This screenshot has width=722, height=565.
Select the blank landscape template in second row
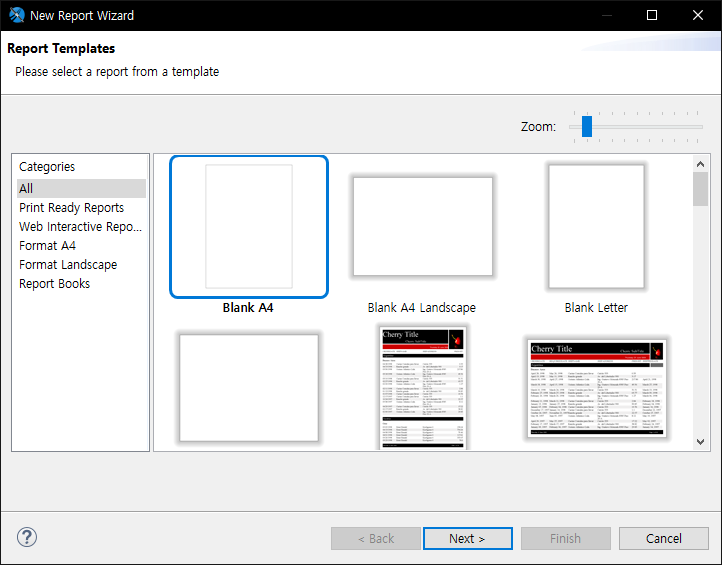click(x=249, y=388)
